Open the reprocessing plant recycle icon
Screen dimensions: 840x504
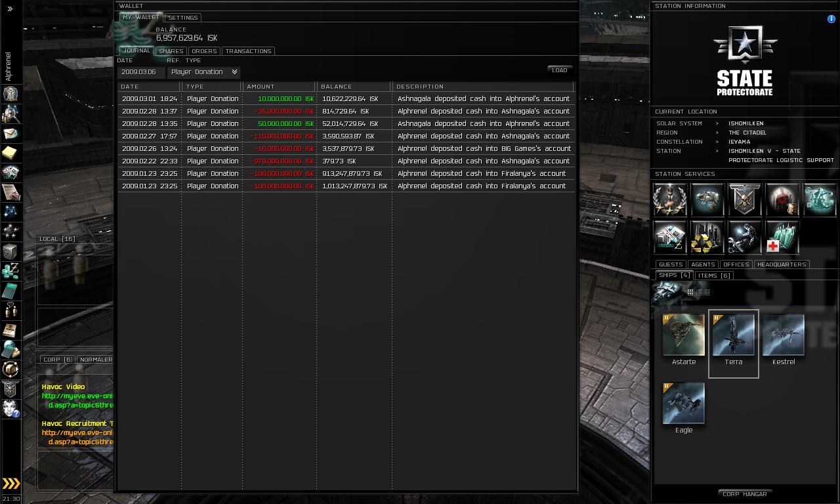click(707, 237)
